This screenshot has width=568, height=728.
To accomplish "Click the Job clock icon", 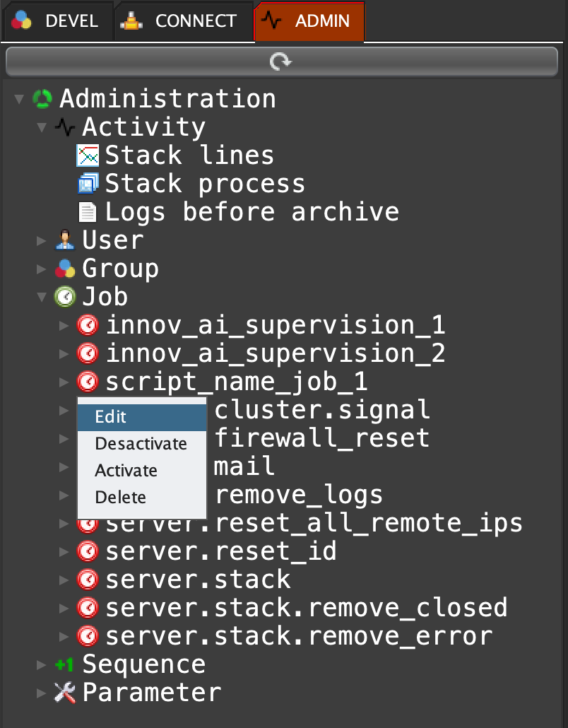I will click(x=65, y=297).
